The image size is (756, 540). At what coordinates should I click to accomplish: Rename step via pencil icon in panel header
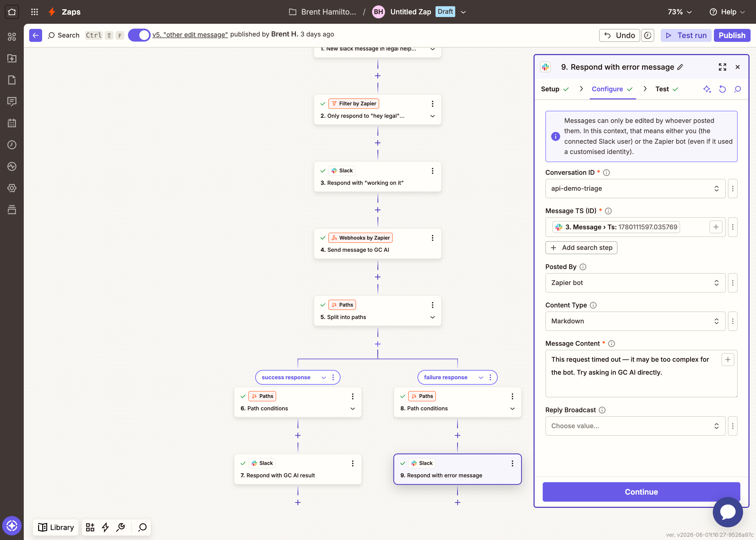coord(680,67)
